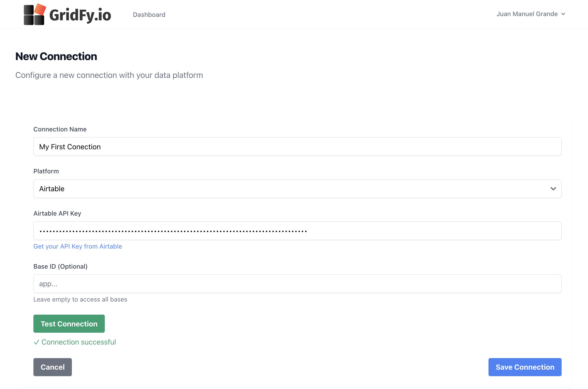
Task: Follow the Get your API Key link
Action: pos(78,246)
